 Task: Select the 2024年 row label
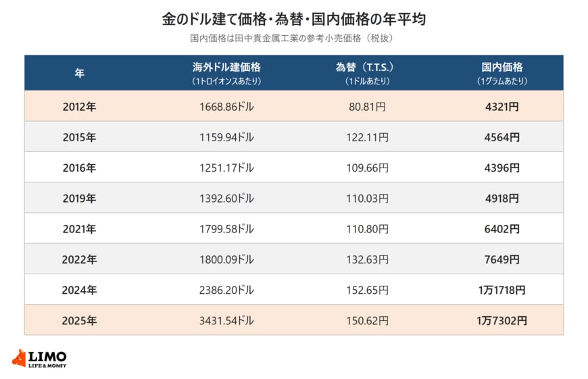(80, 290)
